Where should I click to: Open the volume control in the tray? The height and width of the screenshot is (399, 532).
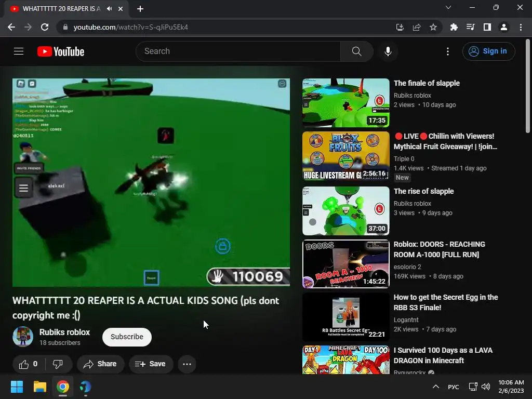click(x=486, y=387)
